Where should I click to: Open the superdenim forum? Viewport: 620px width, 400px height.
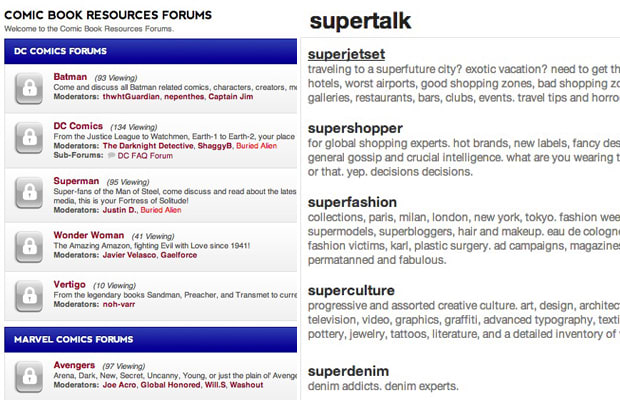click(x=348, y=371)
